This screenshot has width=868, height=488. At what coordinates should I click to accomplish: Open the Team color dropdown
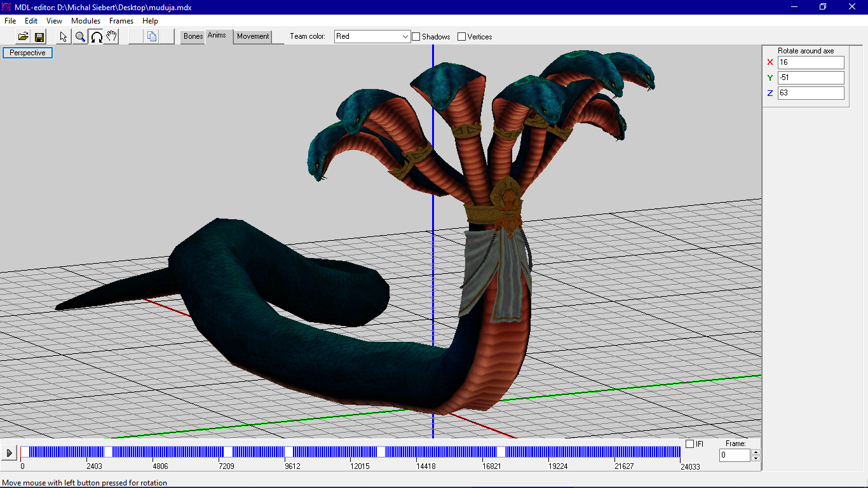coord(372,37)
